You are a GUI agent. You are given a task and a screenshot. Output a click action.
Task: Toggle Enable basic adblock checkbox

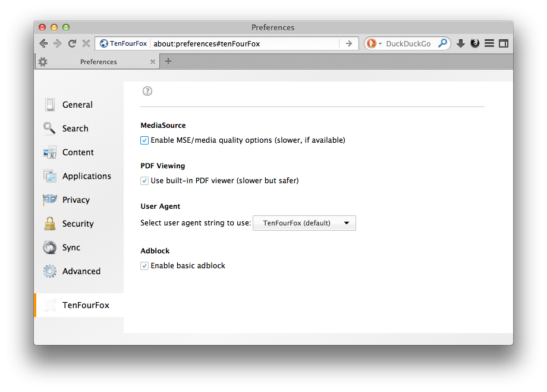click(x=144, y=266)
